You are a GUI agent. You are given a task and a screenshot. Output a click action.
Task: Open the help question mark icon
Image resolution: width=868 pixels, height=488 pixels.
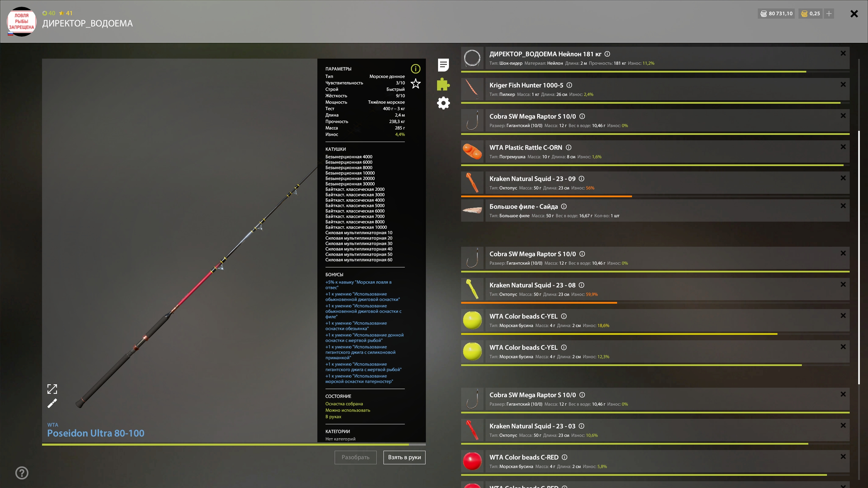[22, 473]
